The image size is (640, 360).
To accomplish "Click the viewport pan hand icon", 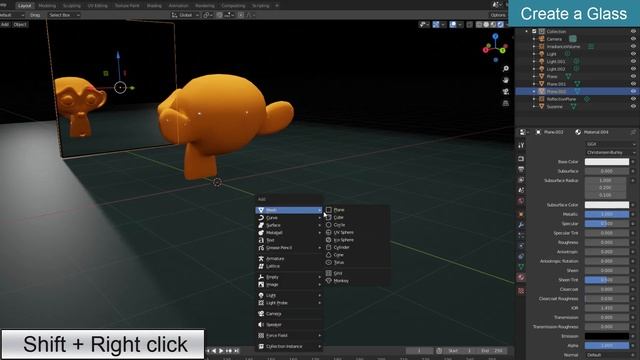I will click(x=506, y=80).
